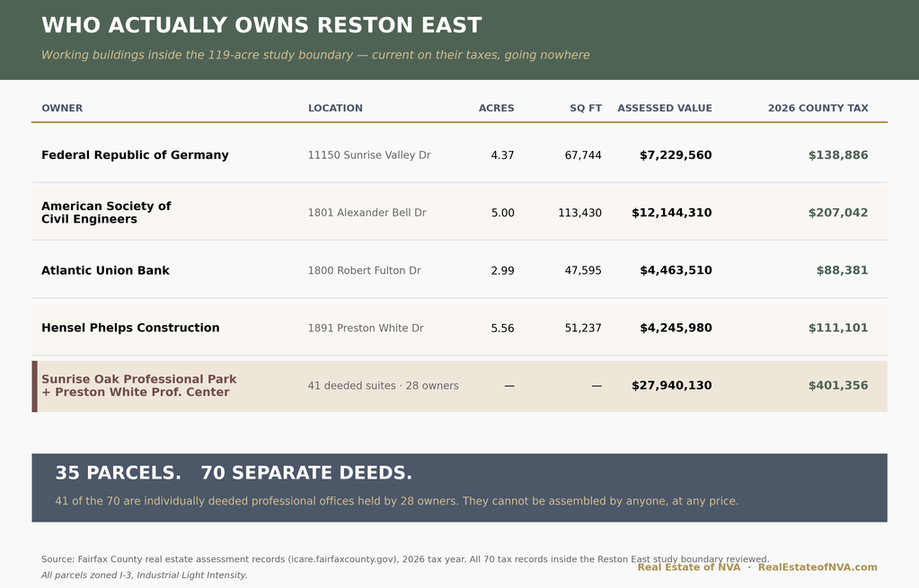Click the SQ FT column header
Image resolution: width=919 pixels, height=588 pixels.
point(586,109)
